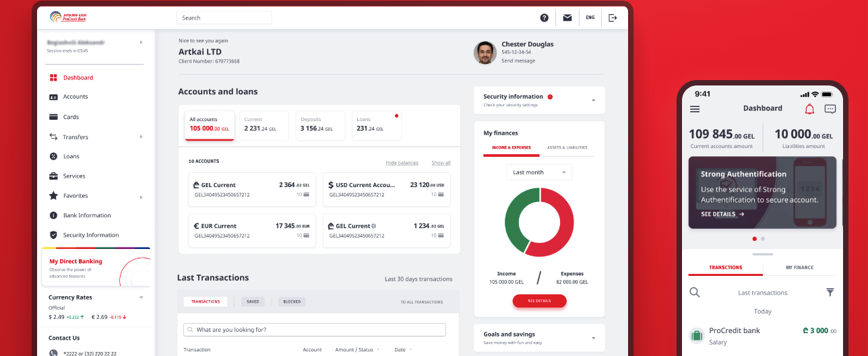The width and height of the screenshot is (868, 356).
Task: Expand the user session arrow in sidebar
Action: point(141,42)
